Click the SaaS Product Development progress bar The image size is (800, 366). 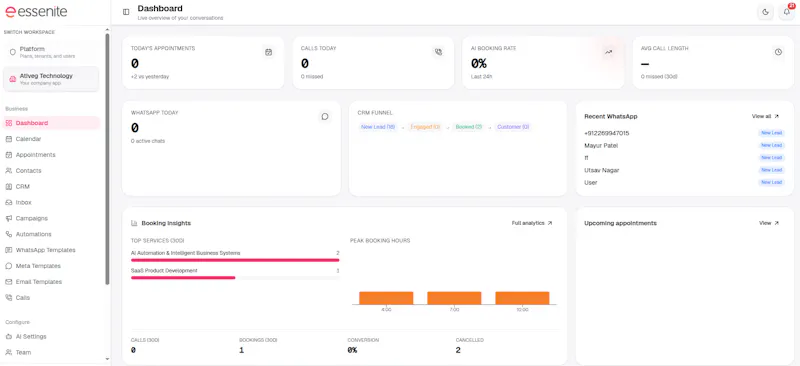tap(235, 278)
